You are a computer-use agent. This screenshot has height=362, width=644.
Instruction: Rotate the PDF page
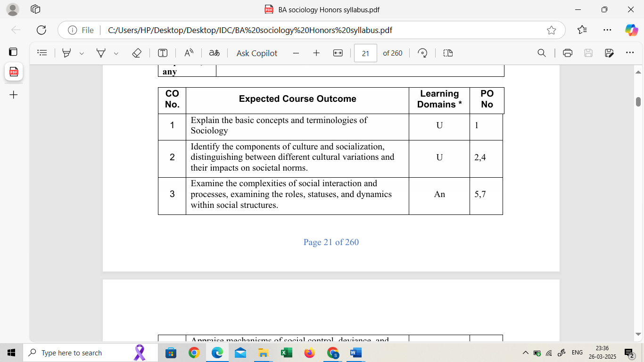click(x=423, y=53)
